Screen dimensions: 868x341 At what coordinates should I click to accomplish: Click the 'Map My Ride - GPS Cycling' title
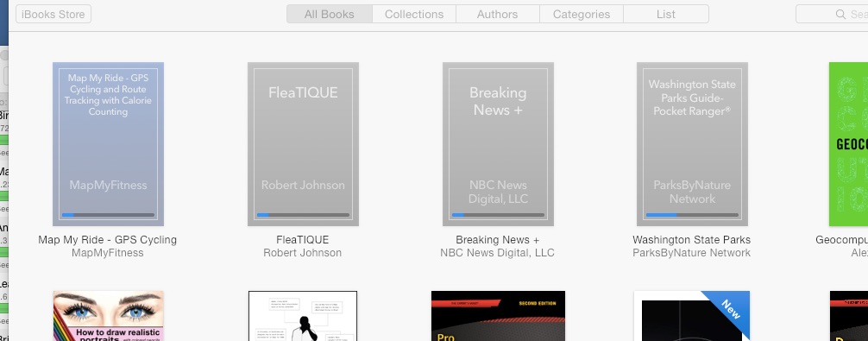(107, 240)
